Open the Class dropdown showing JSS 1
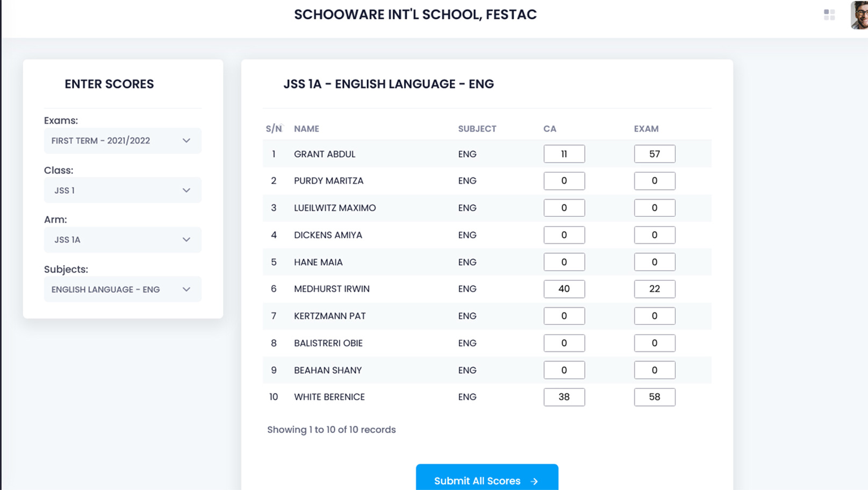Screen dimensions: 868x490 tap(123, 190)
